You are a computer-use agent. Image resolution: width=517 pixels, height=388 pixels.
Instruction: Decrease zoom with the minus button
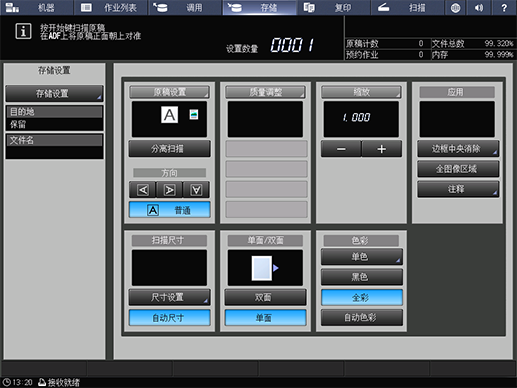pos(341,149)
